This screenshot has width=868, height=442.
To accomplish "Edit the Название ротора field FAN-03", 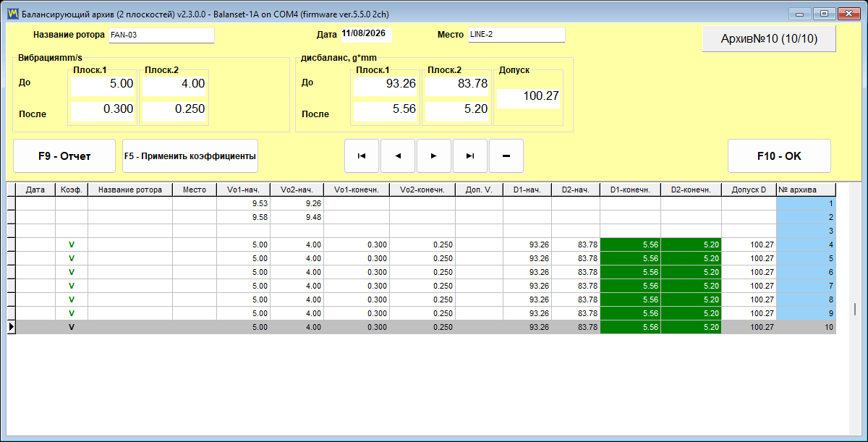I will [x=161, y=35].
